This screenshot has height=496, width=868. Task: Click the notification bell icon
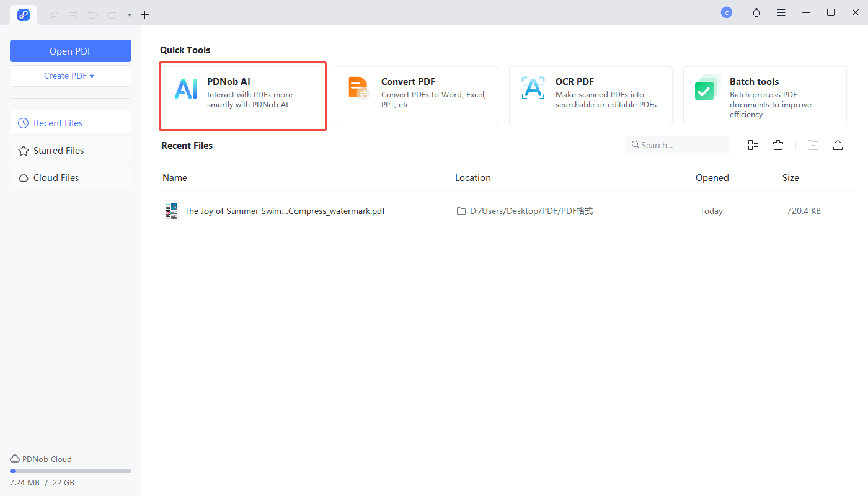756,13
